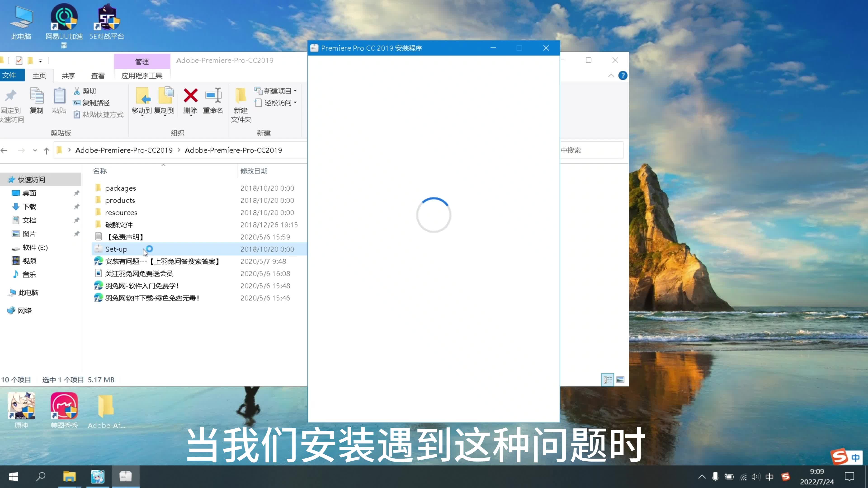This screenshot has height=488, width=868.
Task: Toggle large thumbnails view in status bar
Action: [x=620, y=380]
